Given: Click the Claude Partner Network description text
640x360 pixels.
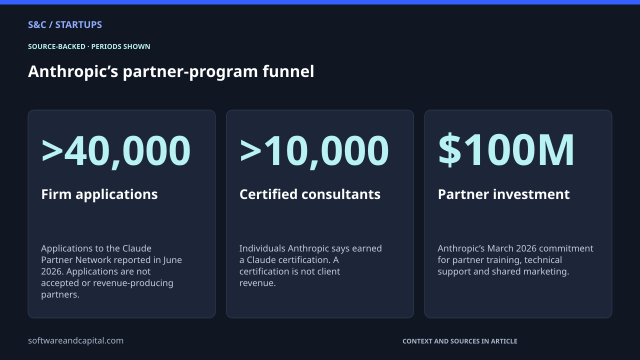Looking at the screenshot, I should click(x=111, y=271).
